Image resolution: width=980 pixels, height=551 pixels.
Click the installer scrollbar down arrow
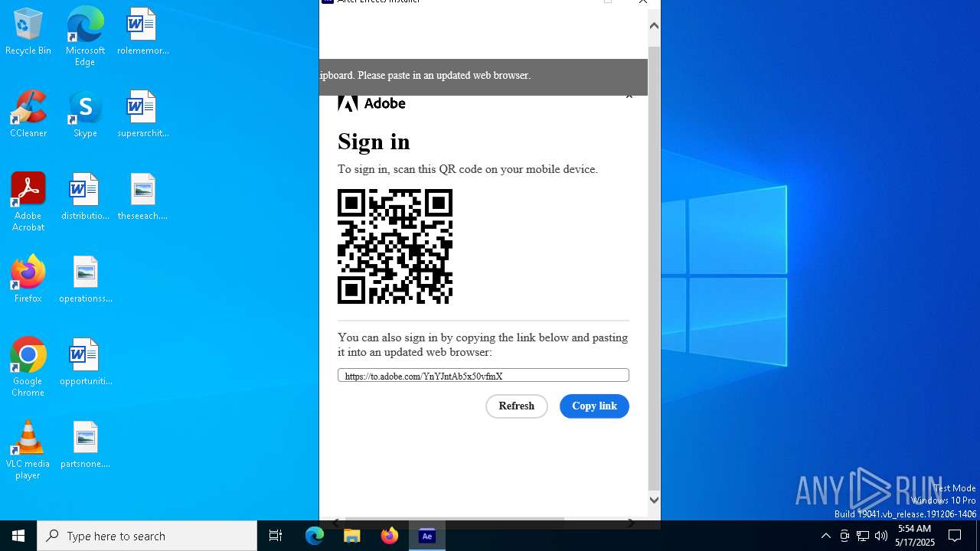(654, 500)
